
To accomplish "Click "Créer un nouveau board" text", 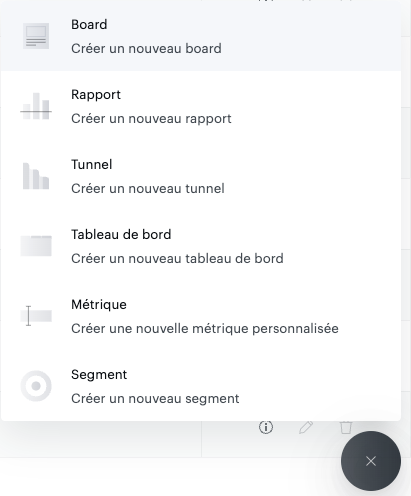I will (x=146, y=49).
